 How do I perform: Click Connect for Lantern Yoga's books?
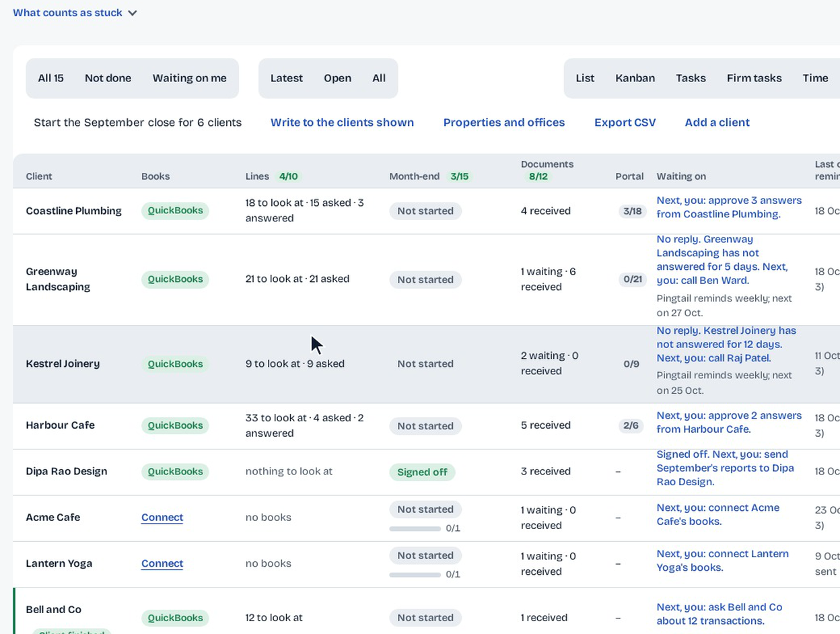[x=162, y=563]
